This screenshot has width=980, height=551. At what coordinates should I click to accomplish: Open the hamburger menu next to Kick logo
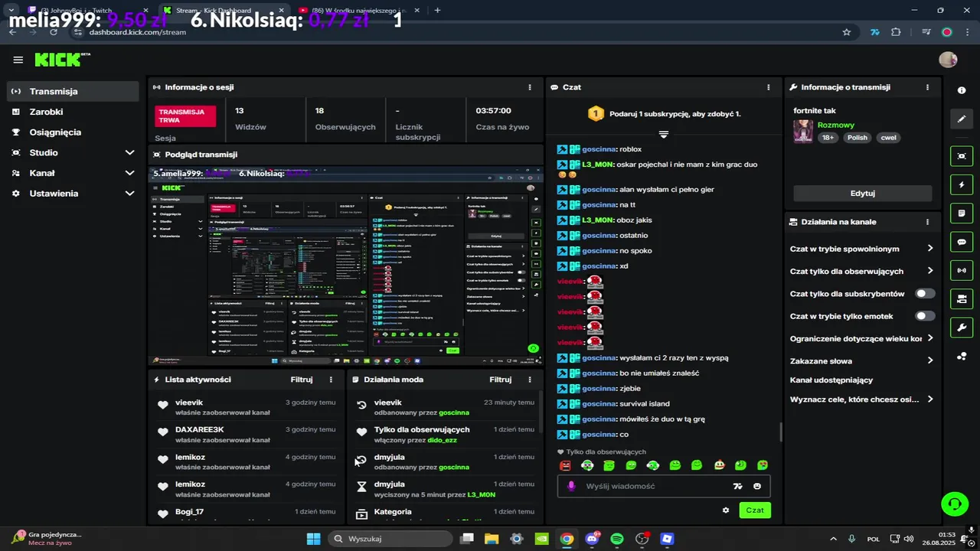(x=18, y=60)
